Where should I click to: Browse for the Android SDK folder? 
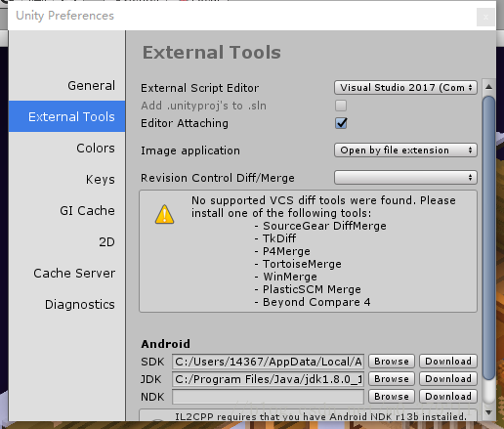pos(392,362)
